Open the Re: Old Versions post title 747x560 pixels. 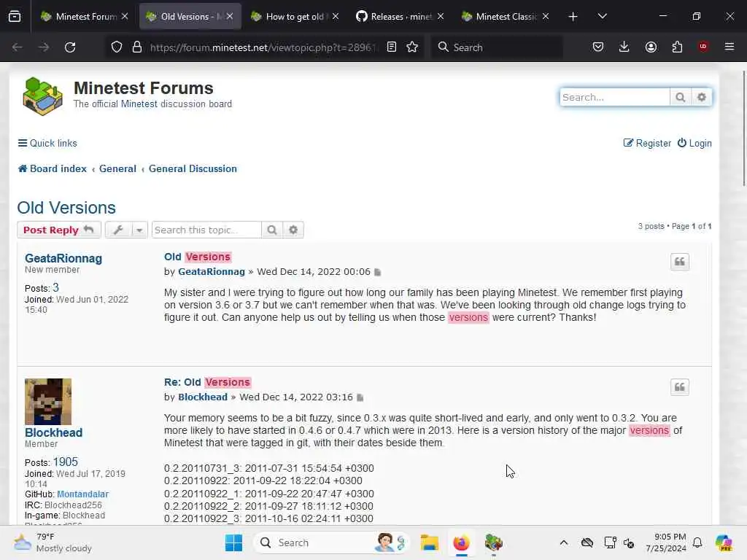[207, 382]
